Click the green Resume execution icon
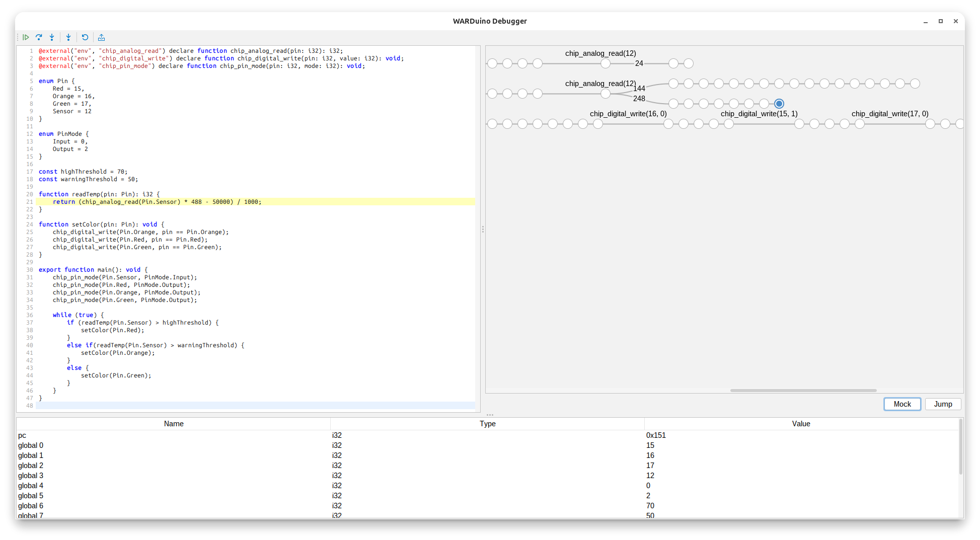 [x=26, y=37]
